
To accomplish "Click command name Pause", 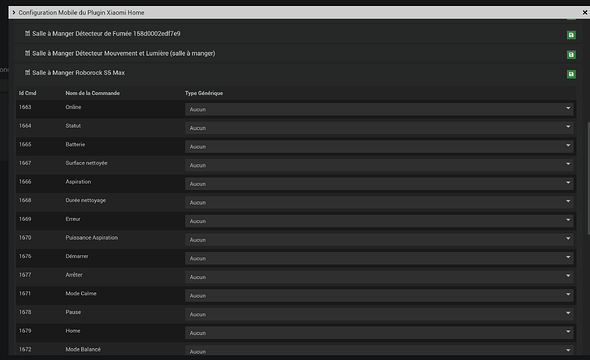I will point(73,312).
